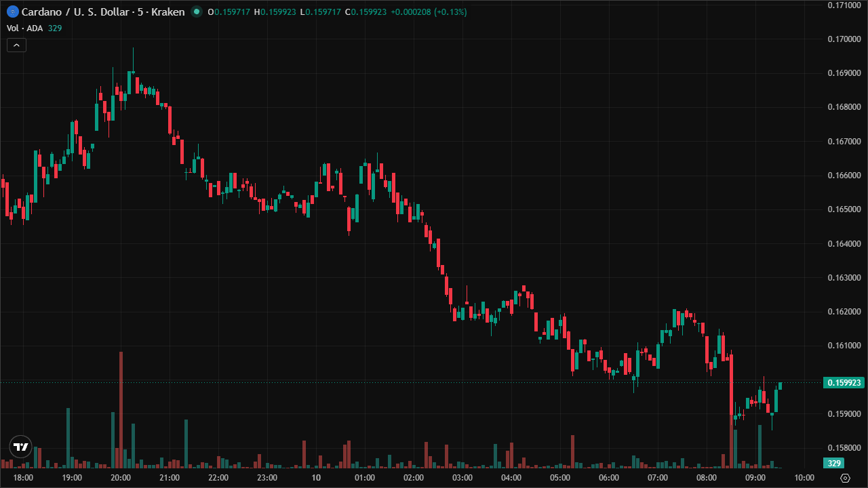Select the Vol · ADA indicator label
868x488 pixels.
[x=24, y=28]
